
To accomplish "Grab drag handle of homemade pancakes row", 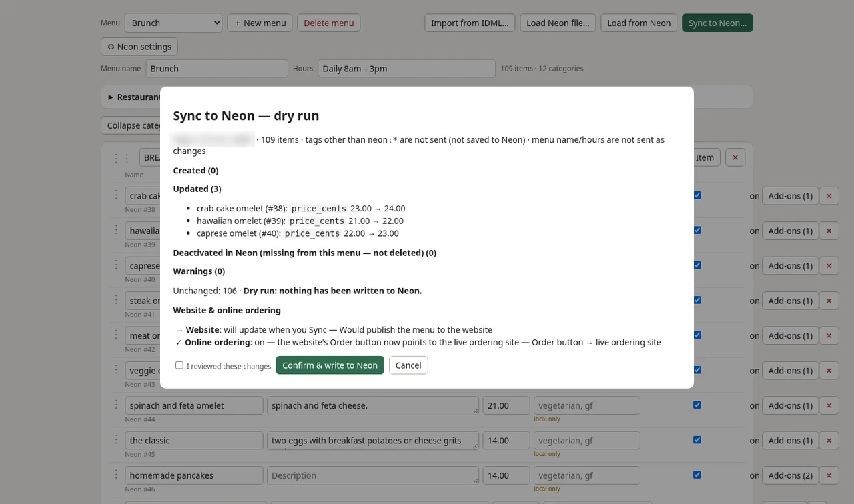I will [x=116, y=475].
